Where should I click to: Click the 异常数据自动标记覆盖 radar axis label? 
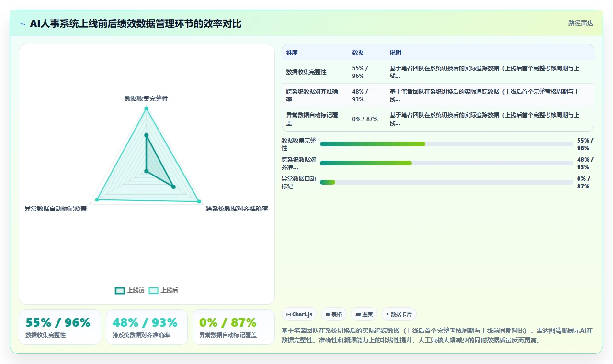point(56,209)
